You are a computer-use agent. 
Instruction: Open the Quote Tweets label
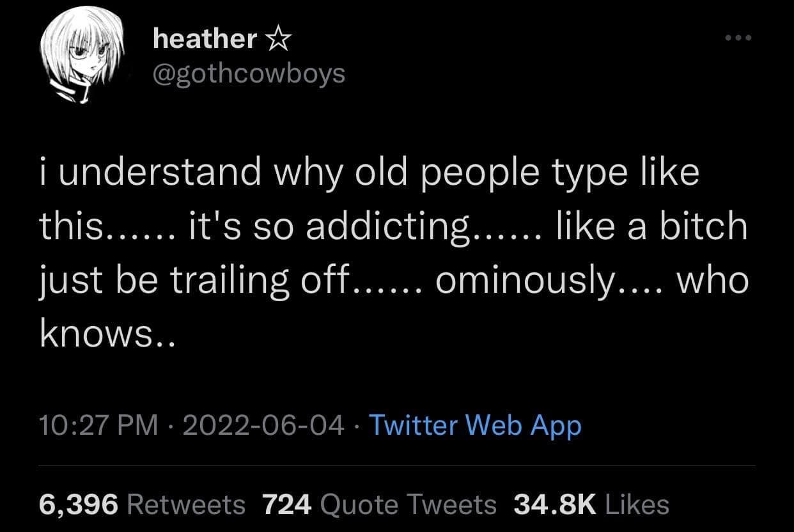pyautogui.click(x=407, y=505)
